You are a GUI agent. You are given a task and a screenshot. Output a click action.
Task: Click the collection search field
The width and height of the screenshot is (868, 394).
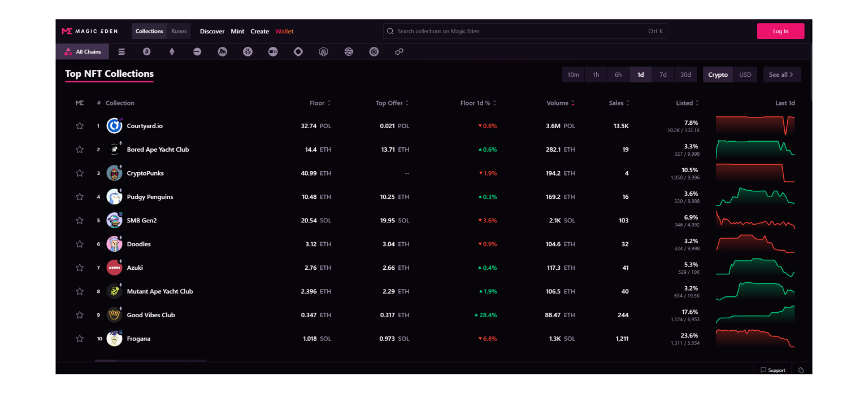[x=525, y=31]
